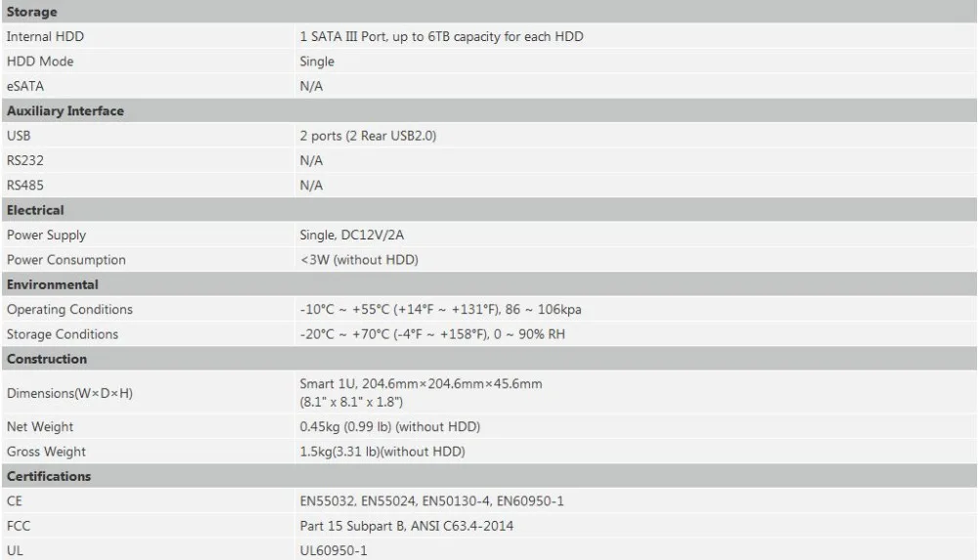Select the Dimensions(W×D×H) row label
Viewport: 978px width, 560px height.
pyautogui.click(x=69, y=393)
